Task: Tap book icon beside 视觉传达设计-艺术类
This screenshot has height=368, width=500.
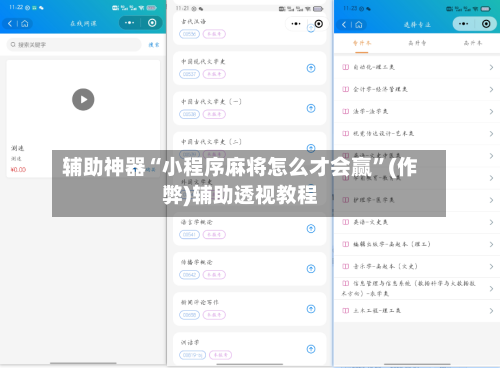Action: [346, 134]
